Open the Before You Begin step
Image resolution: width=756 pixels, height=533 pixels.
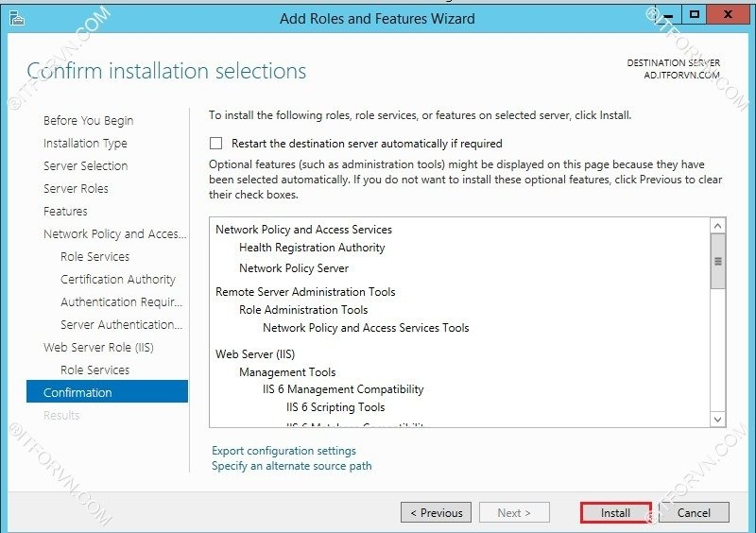point(88,120)
